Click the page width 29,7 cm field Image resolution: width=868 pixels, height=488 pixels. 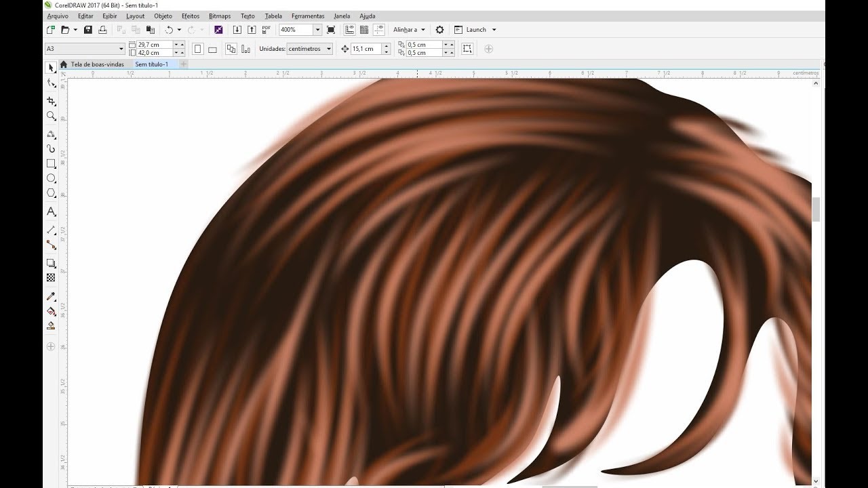coord(155,45)
